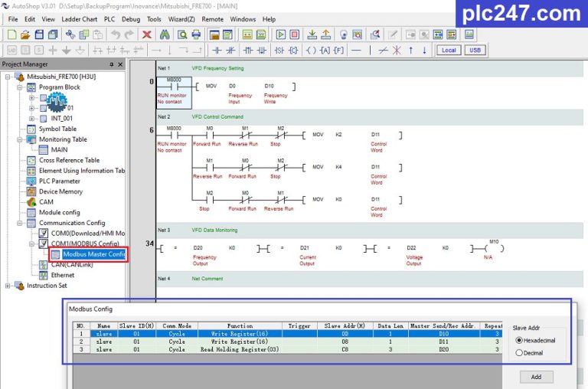Click the Print Preview magnifier icon
The width and height of the screenshot is (588, 389).
[x=182, y=34]
